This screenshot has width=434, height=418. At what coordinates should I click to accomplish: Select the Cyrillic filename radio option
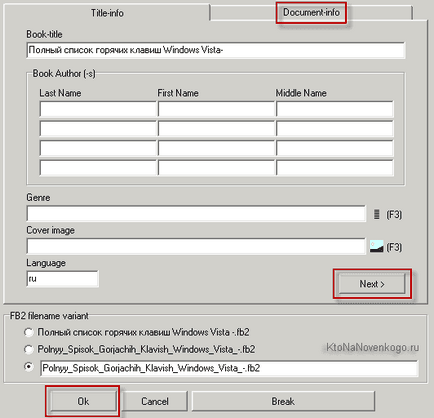29,332
